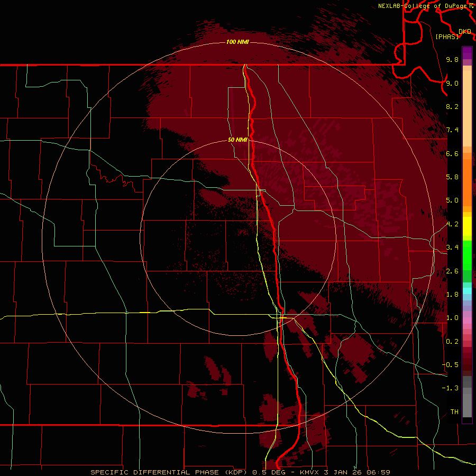Click the 1.0 value on the scale
The image size is (476, 476).
[x=452, y=318]
